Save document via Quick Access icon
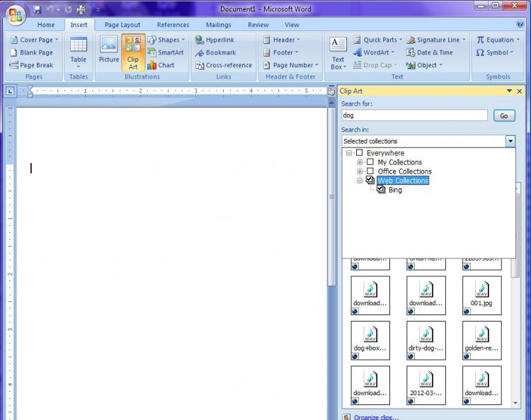This screenshot has width=531, height=420. click(38, 9)
